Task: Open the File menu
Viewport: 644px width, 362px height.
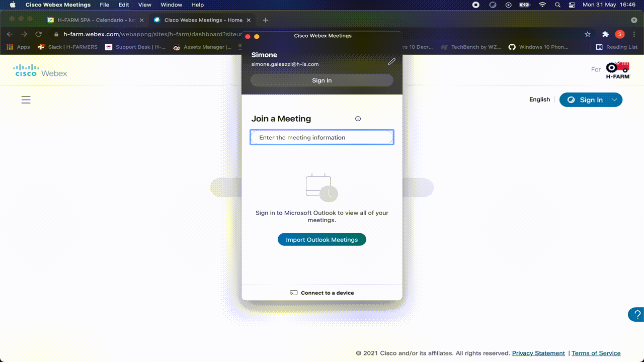Action: (x=104, y=5)
